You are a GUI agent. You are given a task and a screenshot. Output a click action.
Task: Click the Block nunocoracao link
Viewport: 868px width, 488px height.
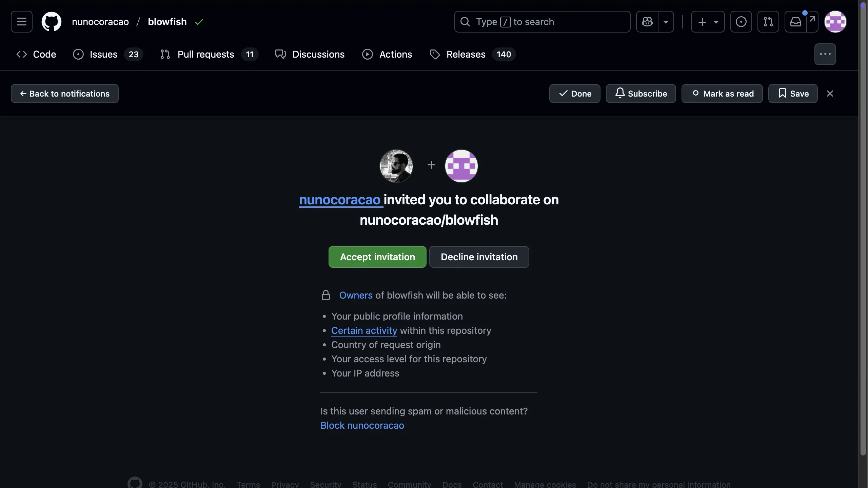pos(362,425)
